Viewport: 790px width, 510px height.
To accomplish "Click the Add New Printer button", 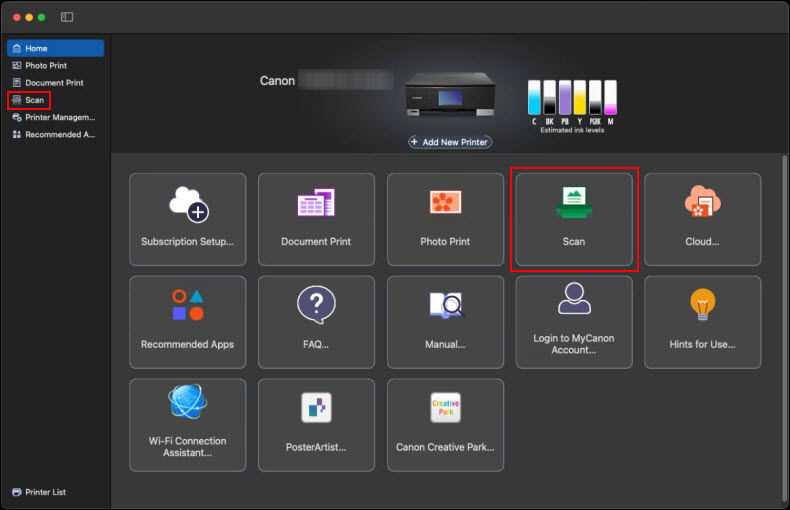I will (449, 142).
